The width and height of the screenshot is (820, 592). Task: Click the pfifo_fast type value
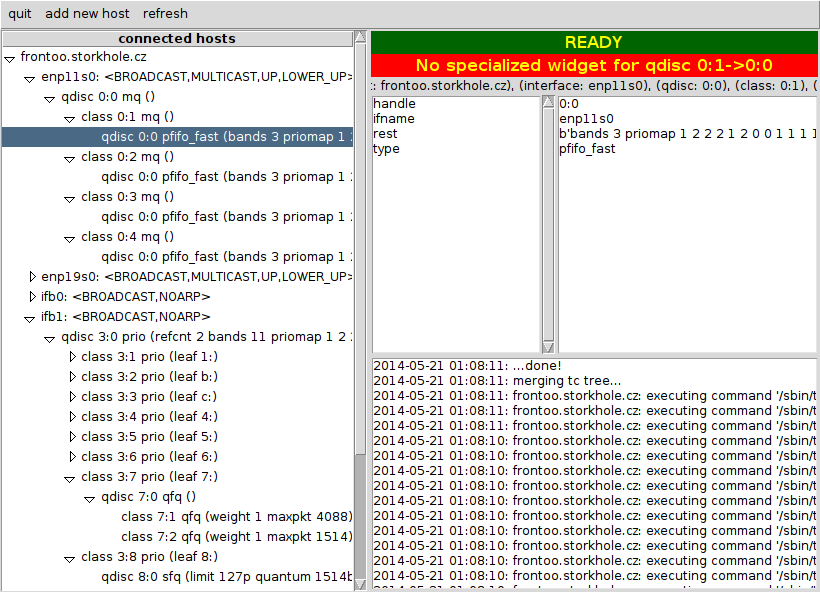coord(587,149)
